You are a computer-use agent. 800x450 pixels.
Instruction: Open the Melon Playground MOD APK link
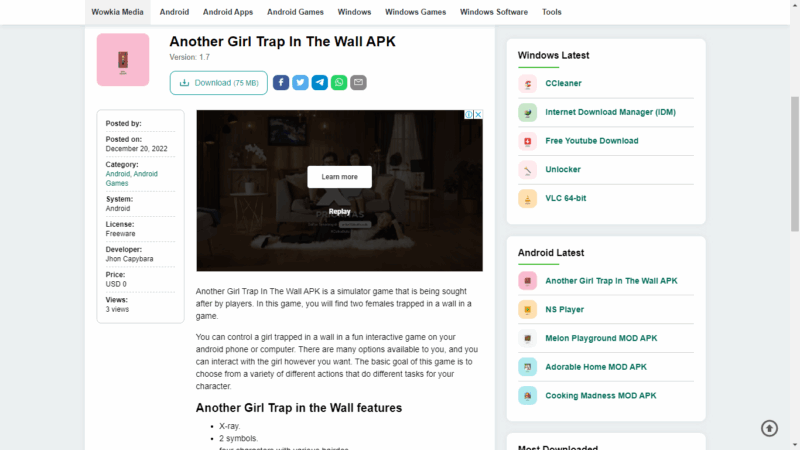601,338
